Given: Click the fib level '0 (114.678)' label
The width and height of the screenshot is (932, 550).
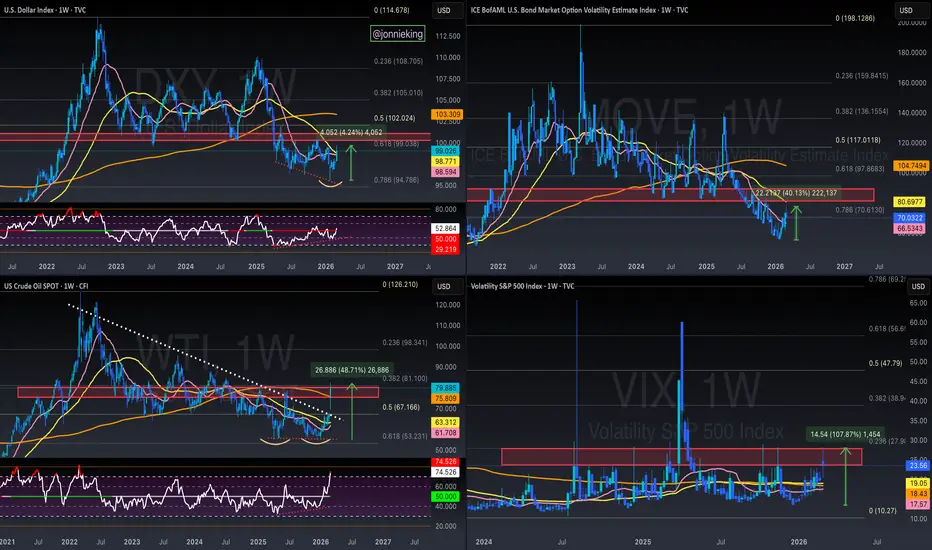Looking at the screenshot, I should [x=392, y=10].
